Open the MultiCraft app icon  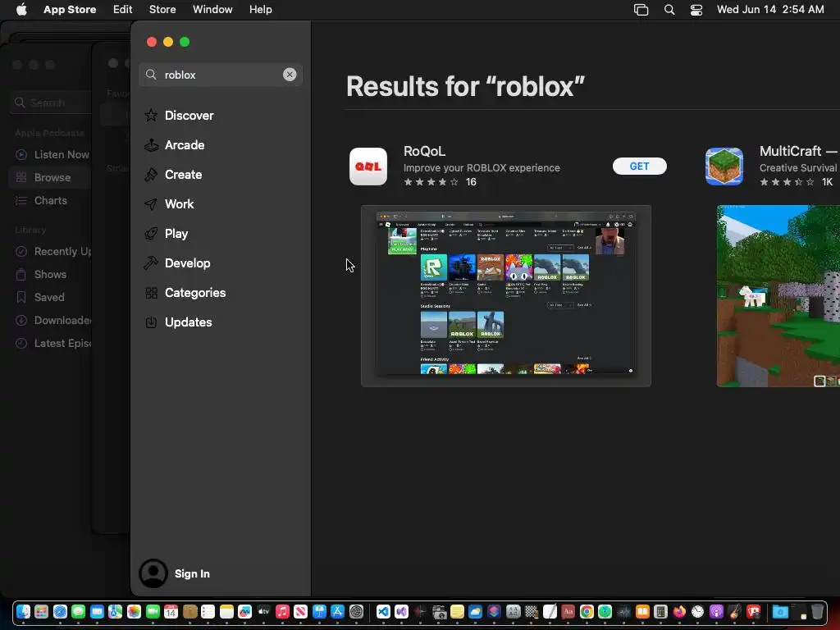[724, 166]
